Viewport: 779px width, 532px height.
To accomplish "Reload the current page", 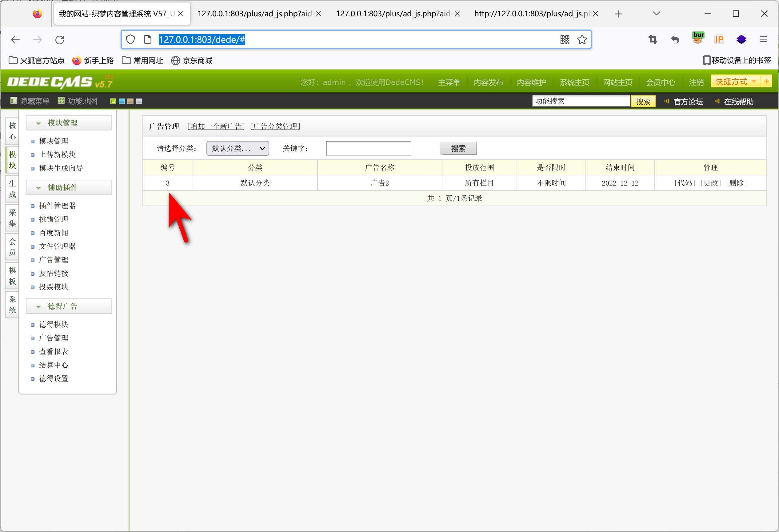I will click(60, 40).
